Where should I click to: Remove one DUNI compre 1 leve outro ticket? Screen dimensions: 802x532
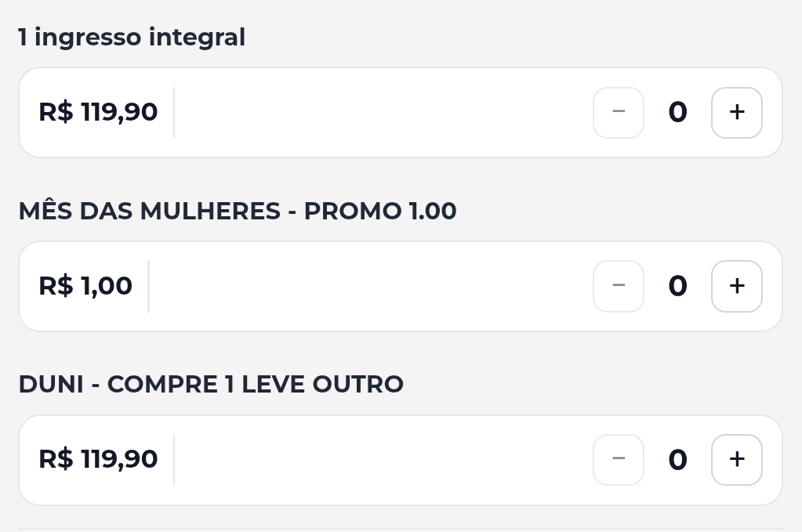point(619,460)
